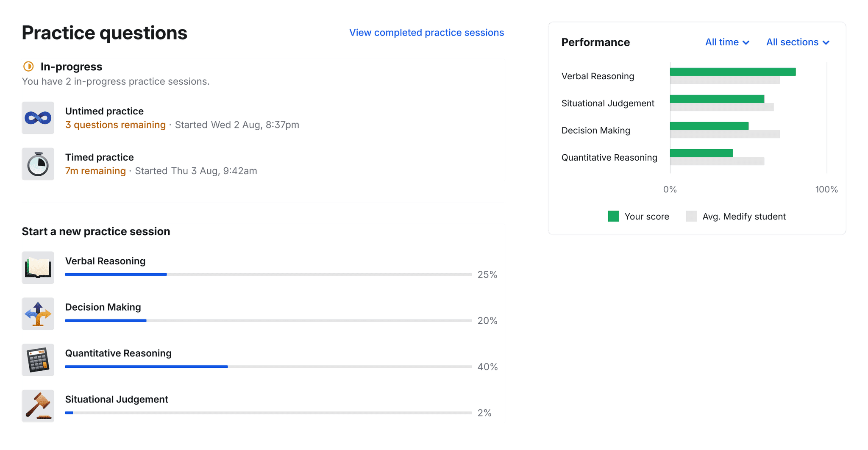868x450 pixels.
Task: Open the All time dropdown
Action: tap(727, 42)
